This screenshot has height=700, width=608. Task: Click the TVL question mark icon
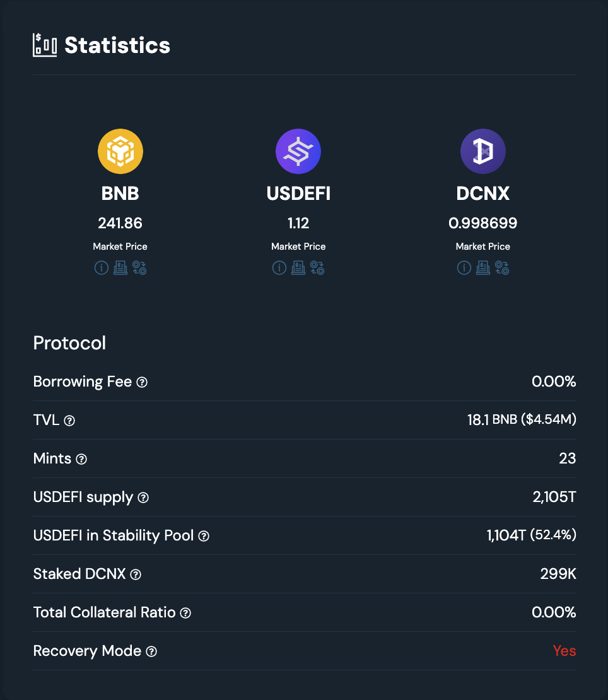click(69, 421)
